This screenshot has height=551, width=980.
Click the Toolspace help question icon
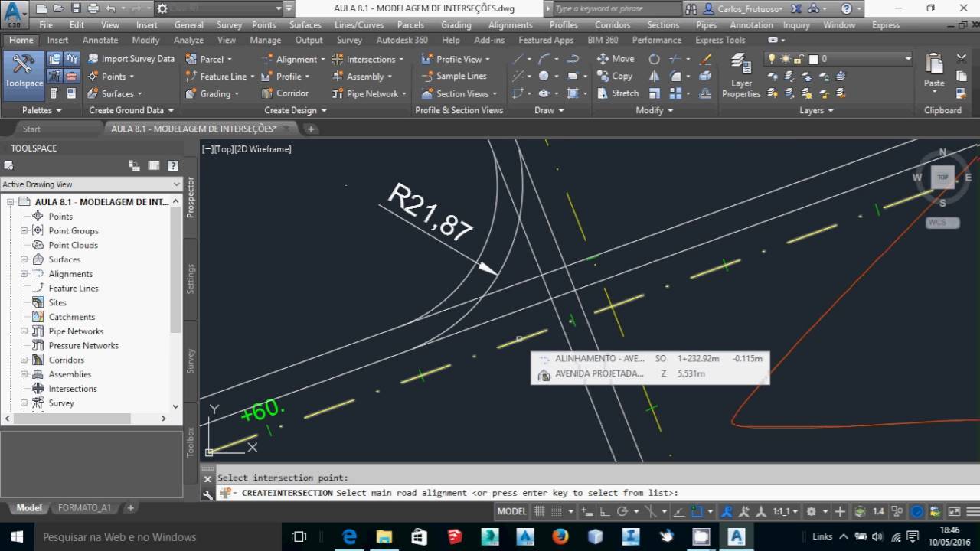[x=173, y=165]
